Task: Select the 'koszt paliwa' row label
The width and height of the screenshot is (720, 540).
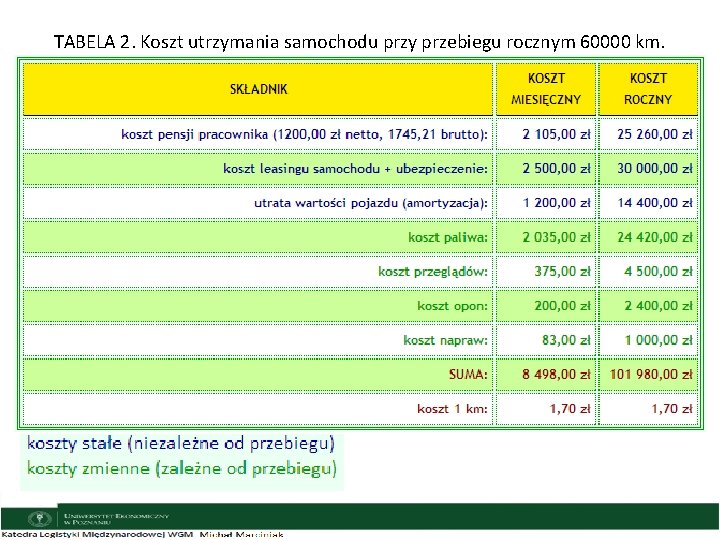Action: (448, 237)
